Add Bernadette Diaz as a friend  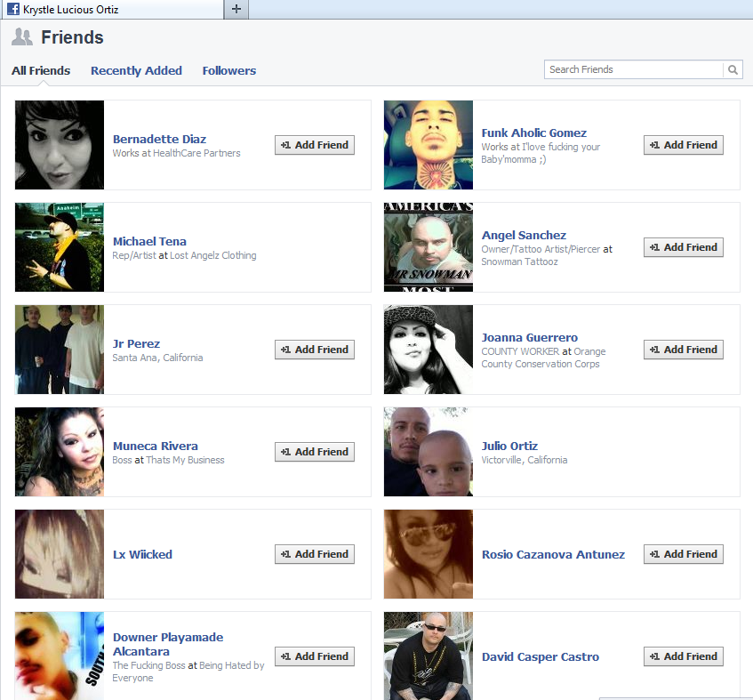pos(315,145)
